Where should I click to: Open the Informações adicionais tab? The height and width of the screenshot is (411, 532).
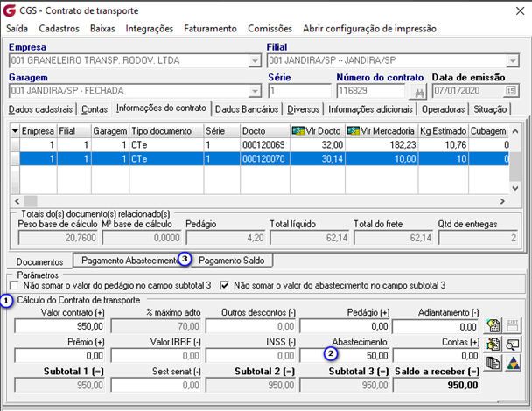370,109
